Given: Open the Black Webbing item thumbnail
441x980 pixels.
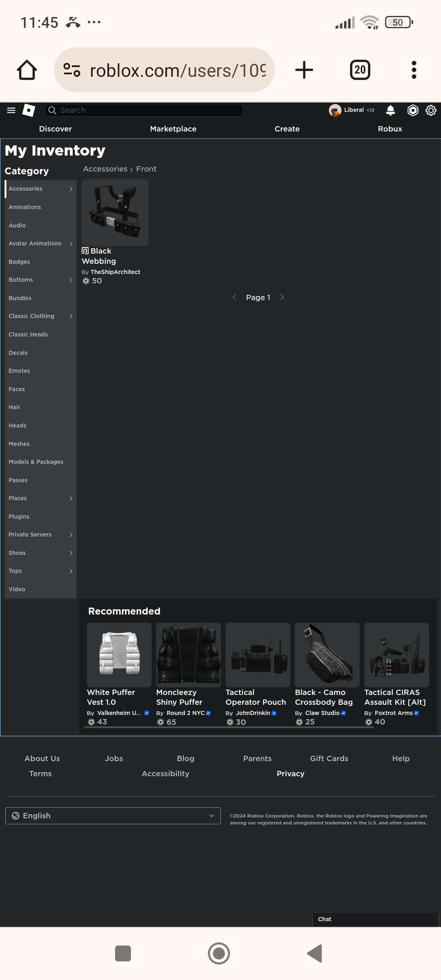Looking at the screenshot, I should coord(115,212).
